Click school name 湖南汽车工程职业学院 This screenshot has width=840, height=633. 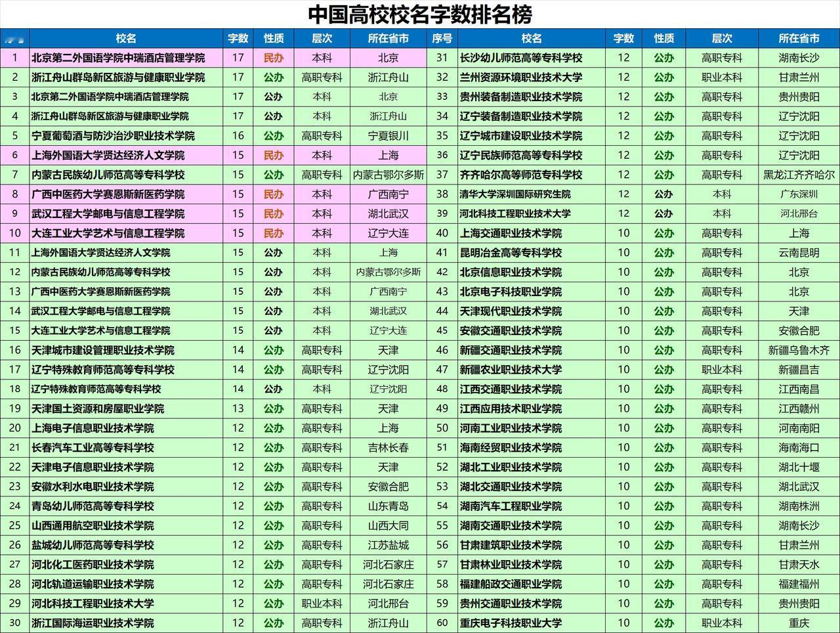(511, 506)
